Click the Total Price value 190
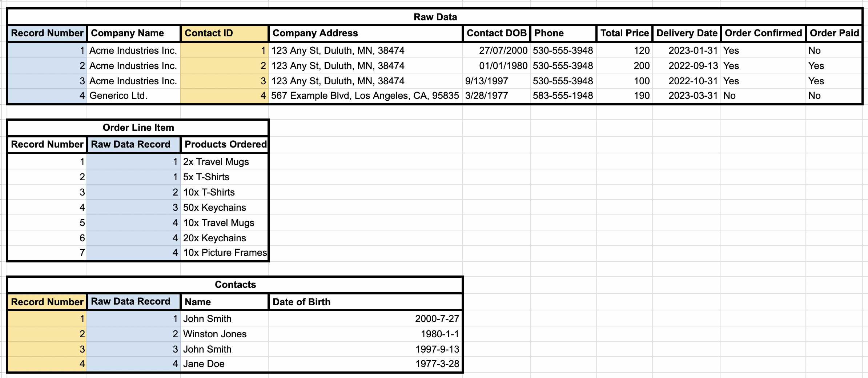868x378 pixels. click(x=624, y=96)
